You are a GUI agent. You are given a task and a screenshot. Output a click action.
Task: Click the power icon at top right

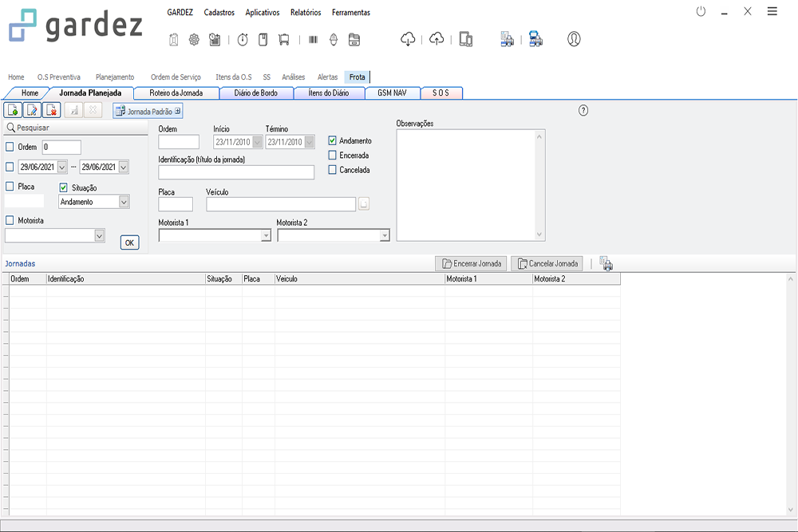click(x=701, y=11)
